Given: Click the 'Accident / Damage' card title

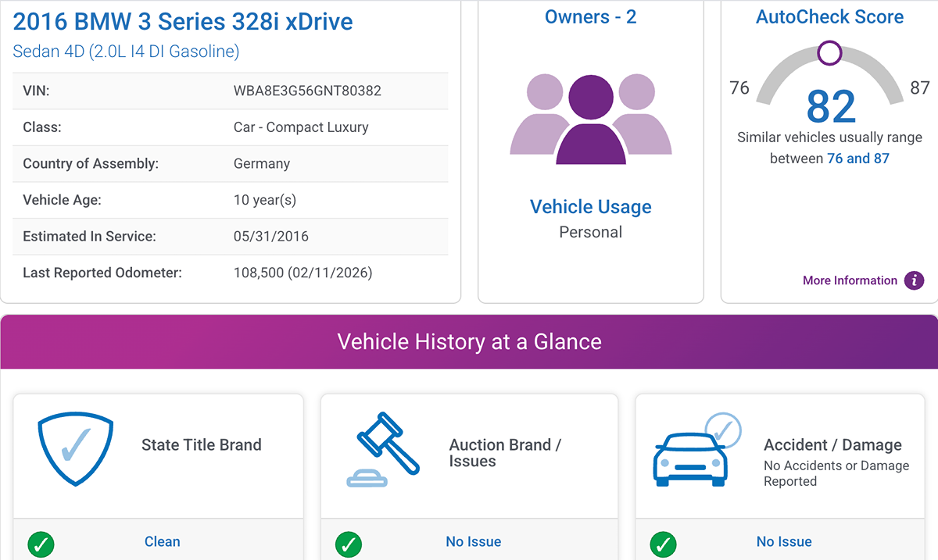Looking at the screenshot, I should coord(832,445).
